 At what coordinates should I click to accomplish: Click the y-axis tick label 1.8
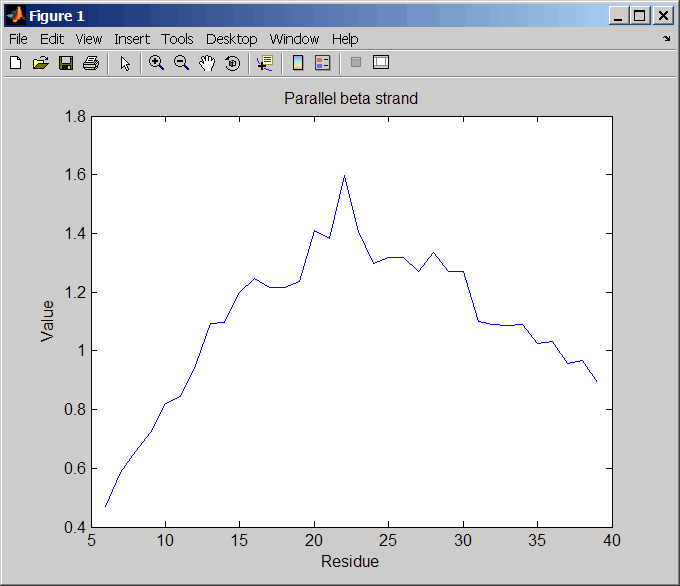point(75,117)
